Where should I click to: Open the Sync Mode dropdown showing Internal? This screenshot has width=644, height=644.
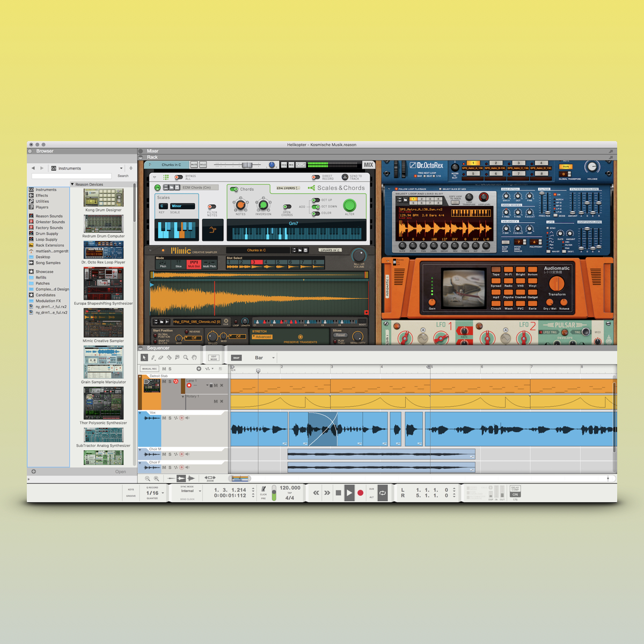pos(188,491)
